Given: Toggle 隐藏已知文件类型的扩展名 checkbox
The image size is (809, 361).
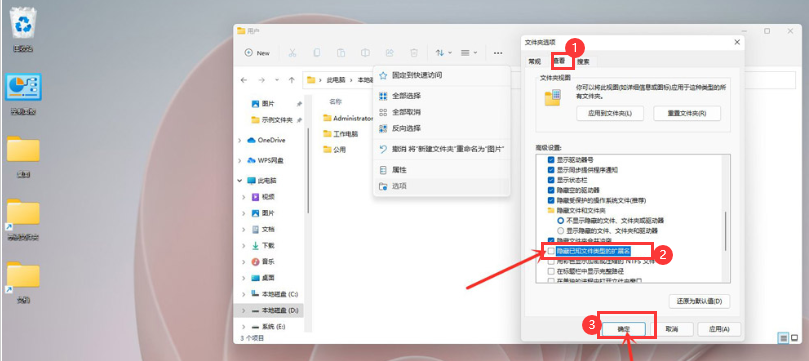Looking at the screenshot, I should tap(551, 251).
